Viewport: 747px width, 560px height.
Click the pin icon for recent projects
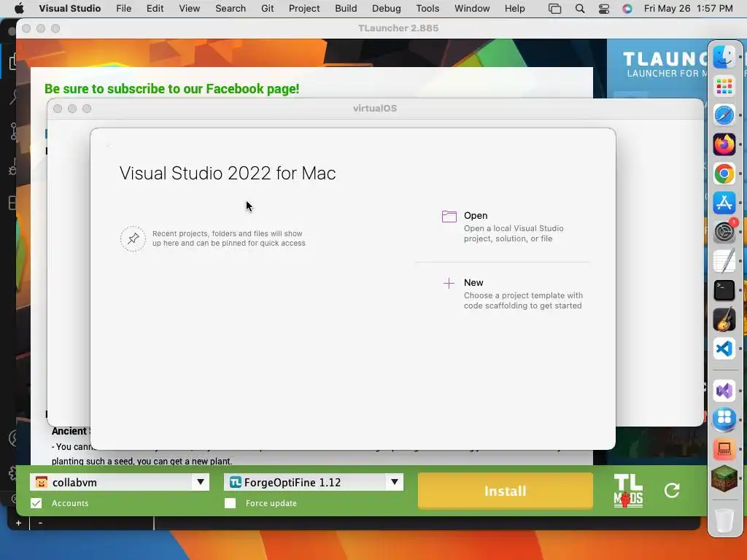point(133,238)
